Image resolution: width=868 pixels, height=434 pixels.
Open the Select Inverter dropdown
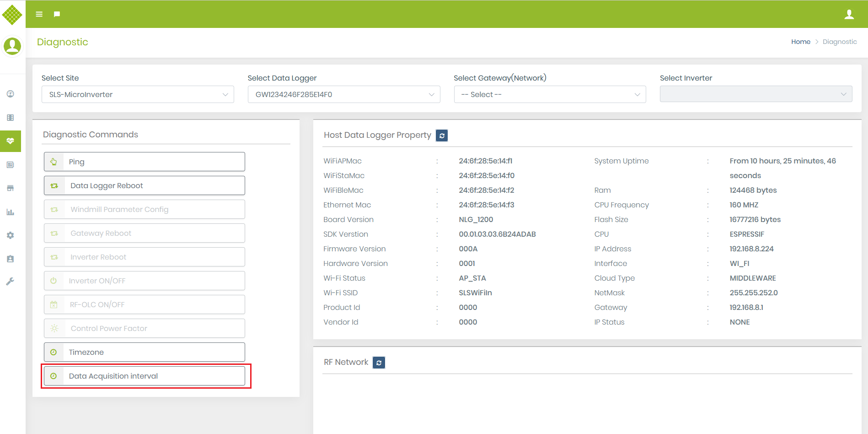click(755, 94)
